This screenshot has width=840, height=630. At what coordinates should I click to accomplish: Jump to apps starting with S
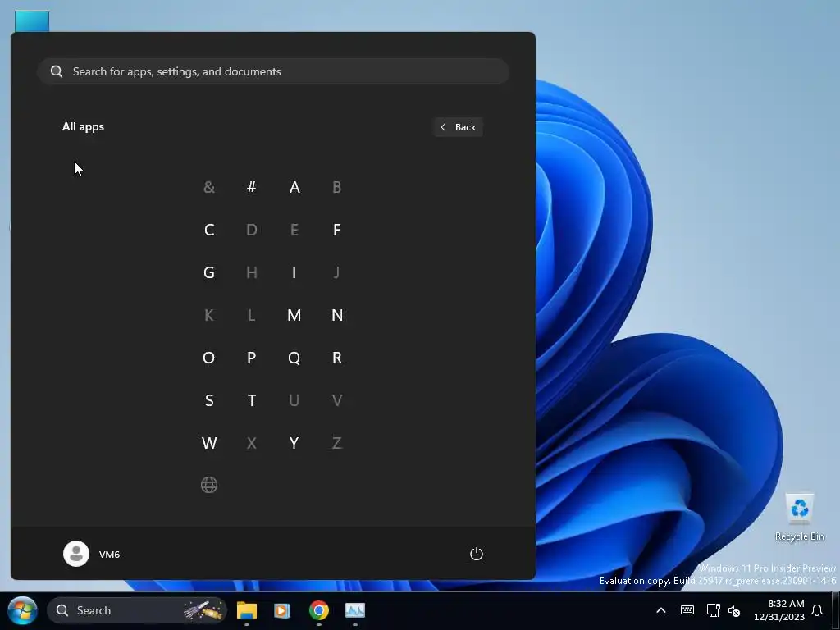[x=209, y=400]
